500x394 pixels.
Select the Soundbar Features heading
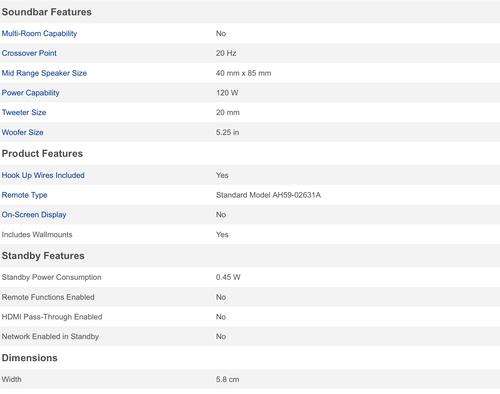pyautogui.click(x=47, y=12)
